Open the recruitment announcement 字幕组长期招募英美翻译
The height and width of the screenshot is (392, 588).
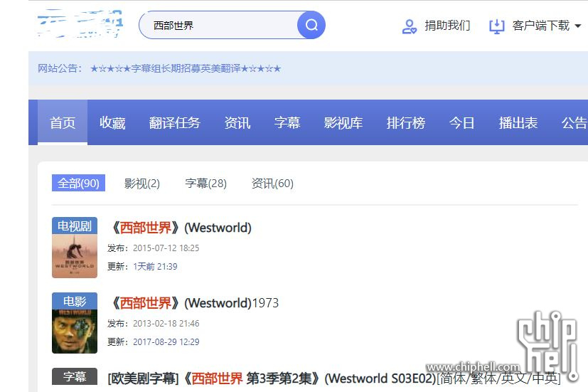click(186, 68)
